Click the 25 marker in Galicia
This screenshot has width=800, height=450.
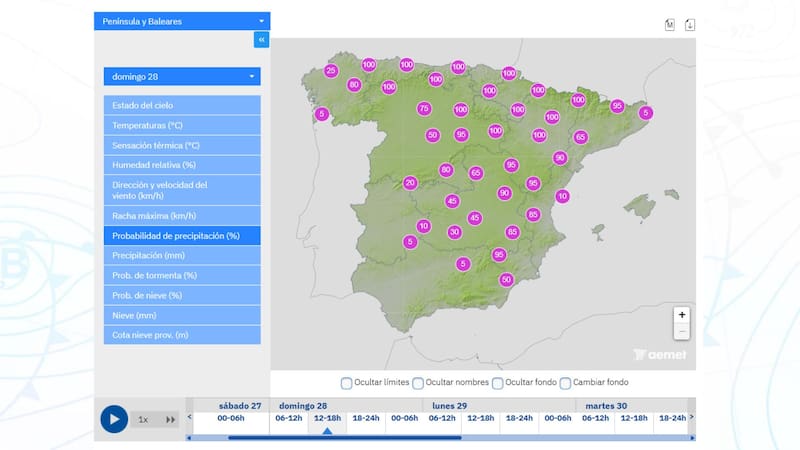[x=331, y=71]
